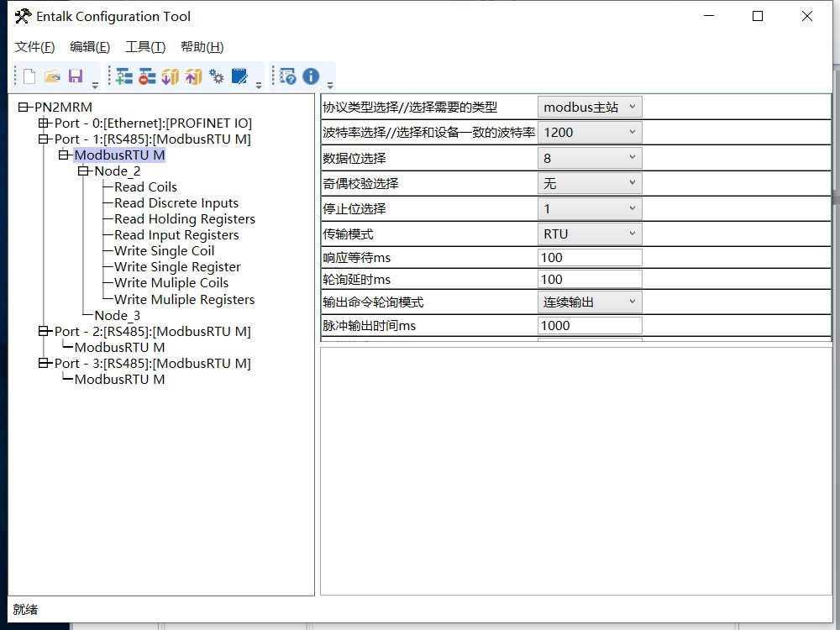Open output polling mode dropdown 连续输出

(x=590, y=302)
